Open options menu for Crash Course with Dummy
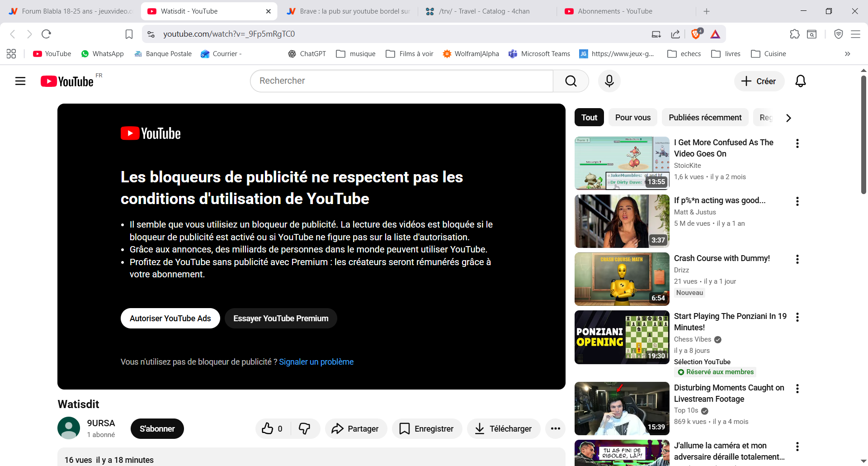Viewport: 868px width, 466px height. (797, 259)
